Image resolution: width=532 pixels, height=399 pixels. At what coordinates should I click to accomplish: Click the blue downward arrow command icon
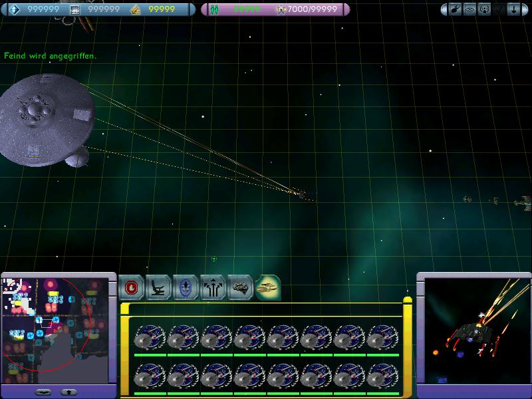[186, 288]
